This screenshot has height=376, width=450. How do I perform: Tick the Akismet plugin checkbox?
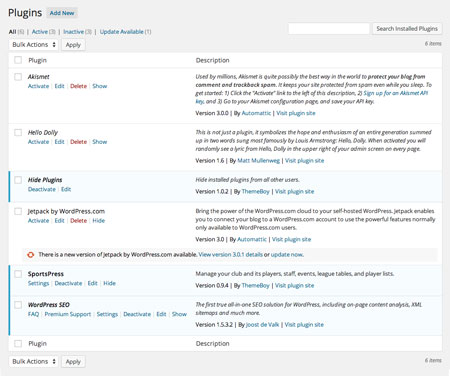(18, 77)
